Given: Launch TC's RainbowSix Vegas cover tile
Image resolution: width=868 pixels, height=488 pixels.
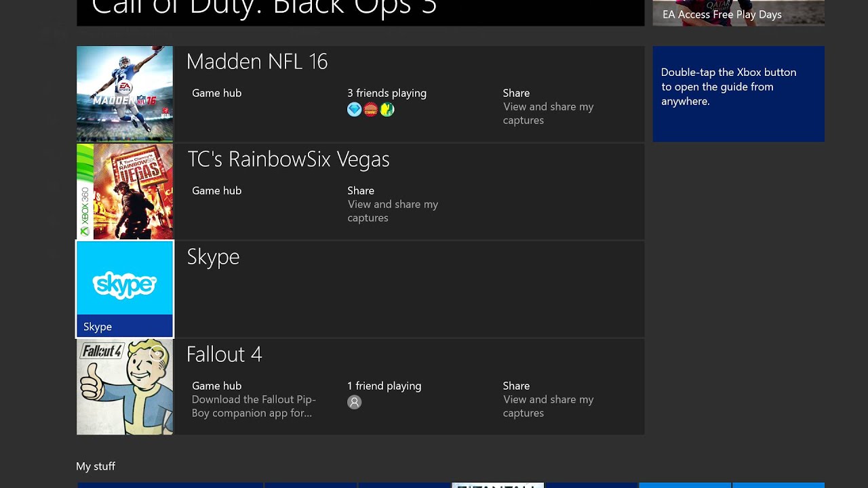Looking at the screenshot, I should tap(125, 191).
